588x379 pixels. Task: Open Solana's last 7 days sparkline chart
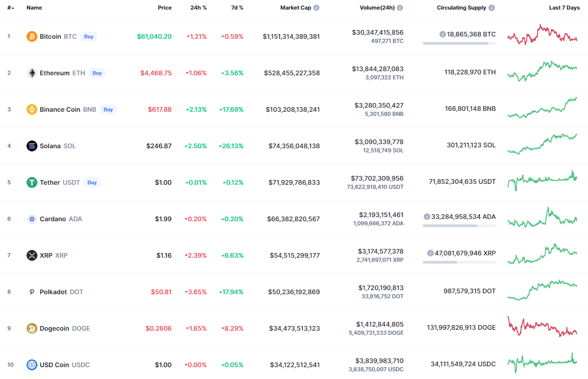[x=542, y=144]
